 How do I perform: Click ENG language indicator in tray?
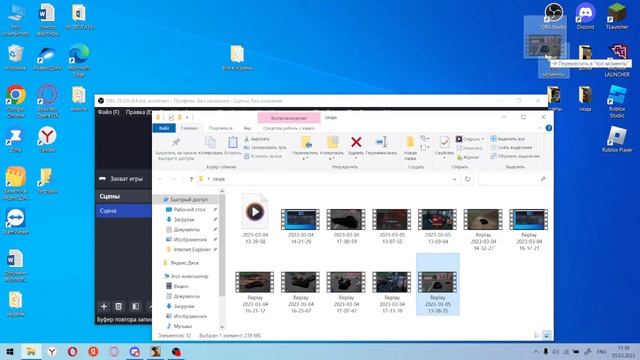(602, 351)
